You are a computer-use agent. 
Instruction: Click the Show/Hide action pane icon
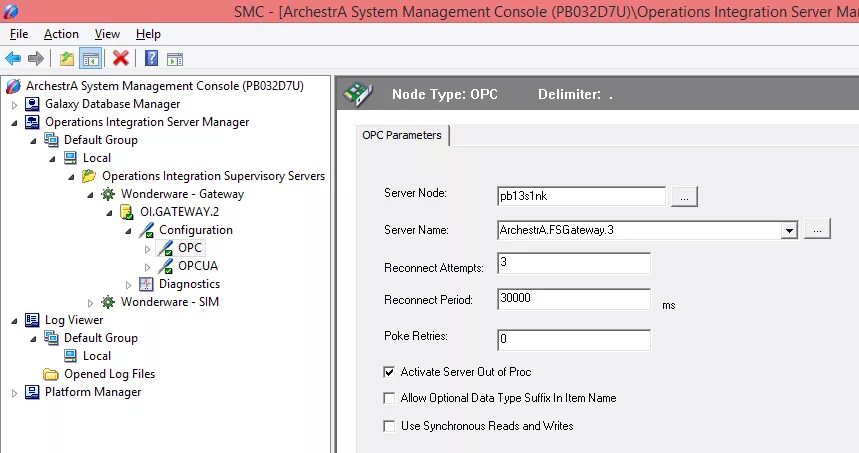[175, 59]
